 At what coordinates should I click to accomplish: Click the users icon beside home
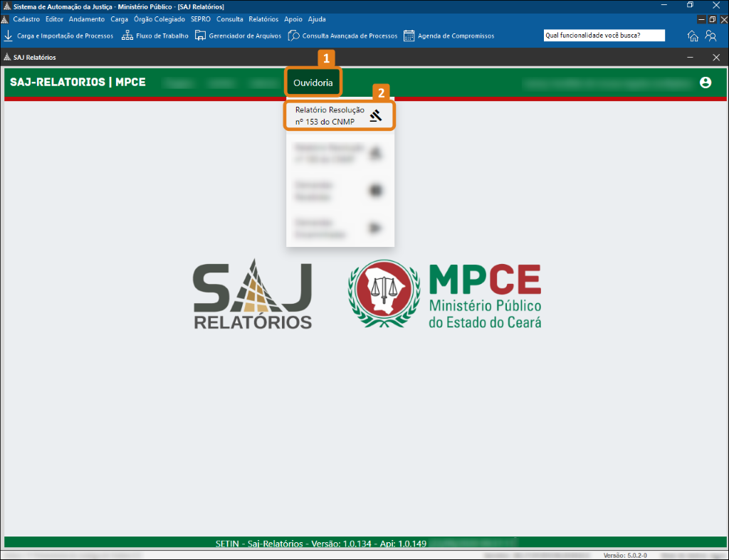710,36
